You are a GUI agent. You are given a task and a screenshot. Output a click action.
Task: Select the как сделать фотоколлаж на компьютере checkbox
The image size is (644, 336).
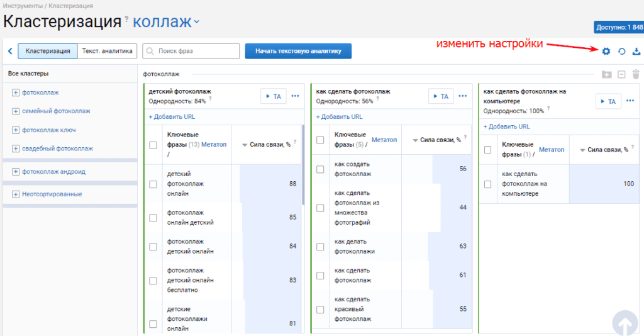(487, 184)
